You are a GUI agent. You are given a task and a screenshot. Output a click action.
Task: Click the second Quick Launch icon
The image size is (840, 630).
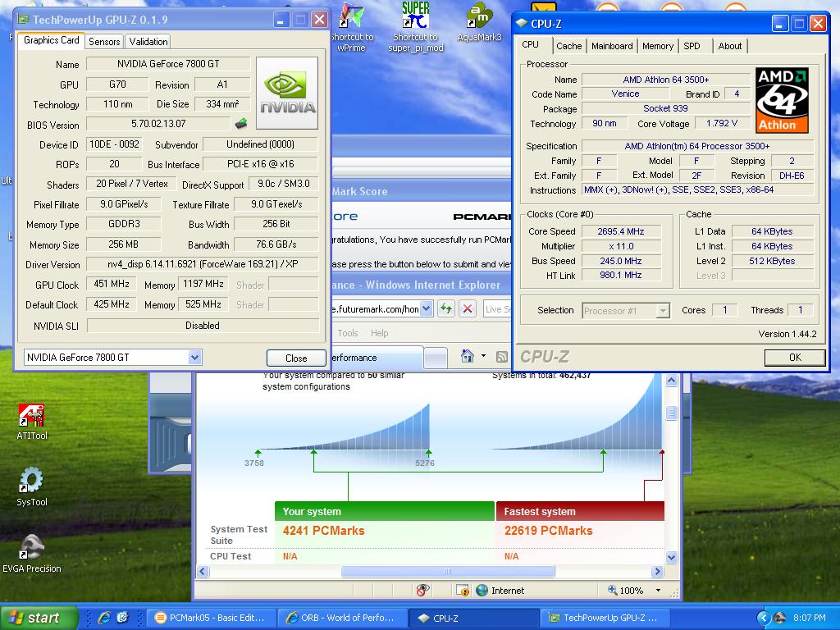(x=122, y=618)
